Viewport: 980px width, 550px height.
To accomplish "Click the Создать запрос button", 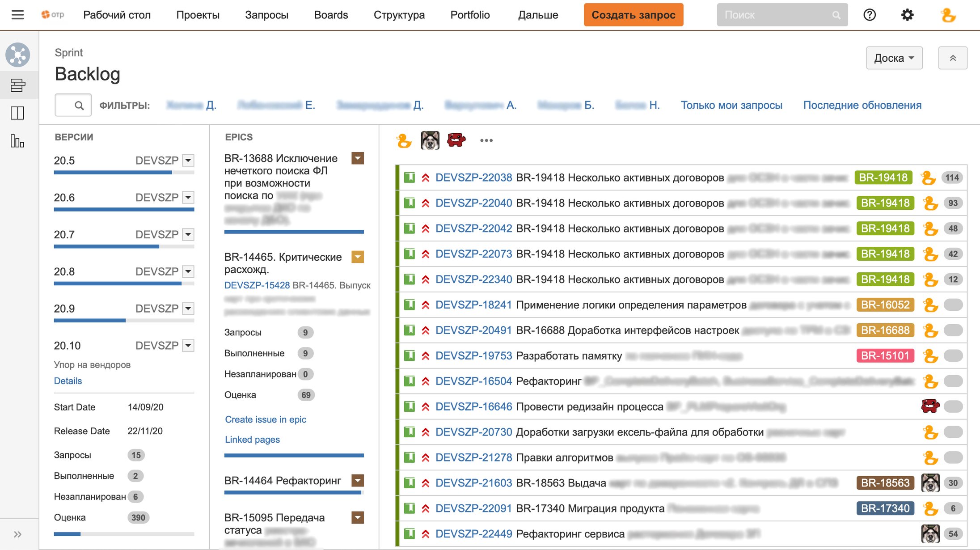I will click(633, 15).
